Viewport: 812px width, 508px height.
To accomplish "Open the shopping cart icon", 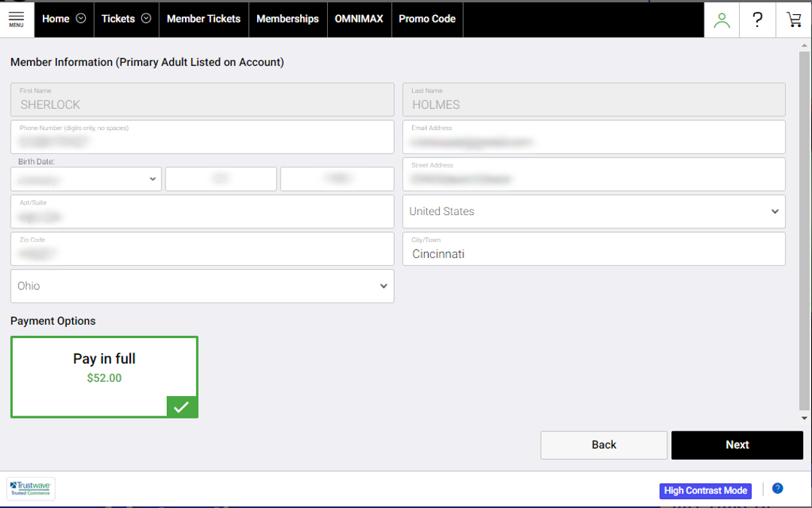I will (793, 20).
